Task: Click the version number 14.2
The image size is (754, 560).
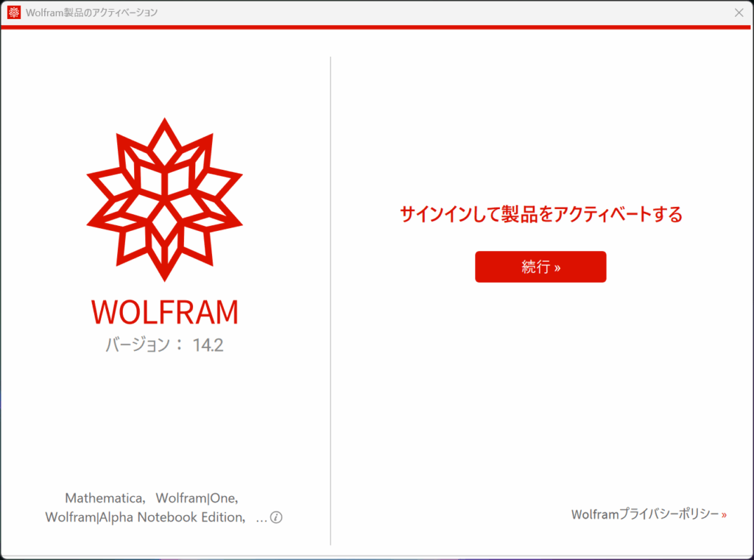Action: tap(208, 345)
